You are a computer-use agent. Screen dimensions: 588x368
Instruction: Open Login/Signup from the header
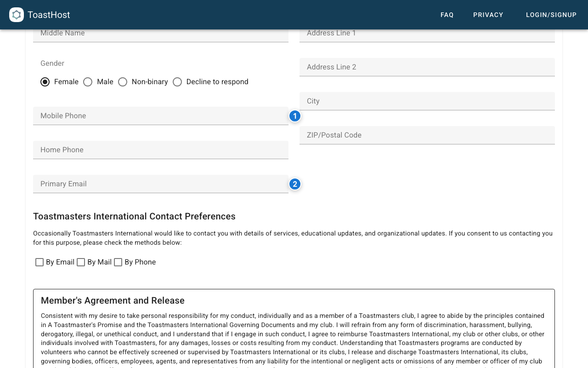(551, 15)
